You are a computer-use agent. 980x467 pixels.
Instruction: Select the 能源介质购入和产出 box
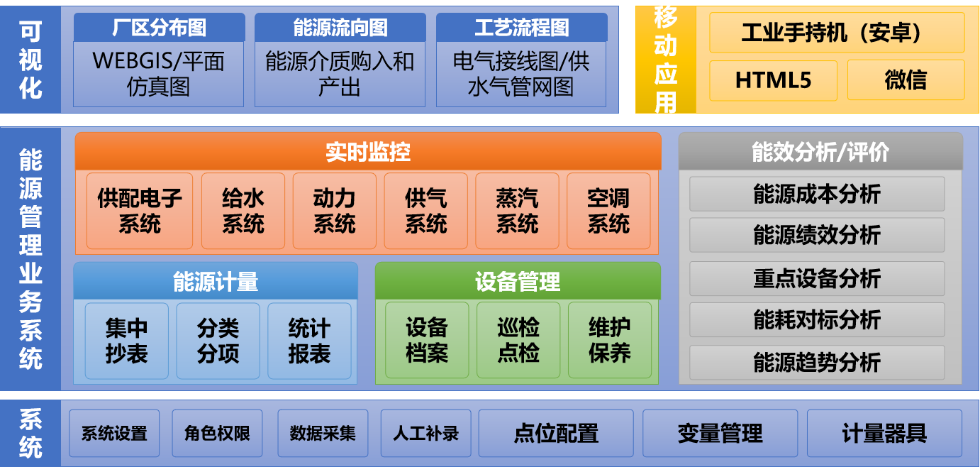click(340, 75)
